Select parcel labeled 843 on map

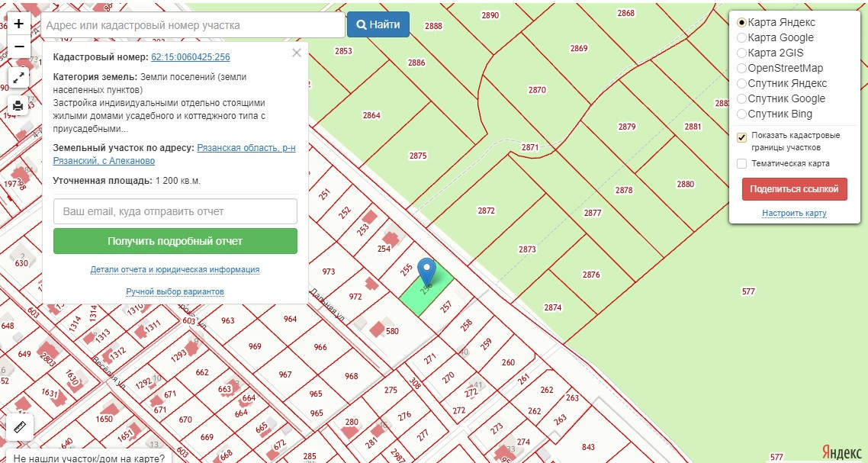click(588, 446)
